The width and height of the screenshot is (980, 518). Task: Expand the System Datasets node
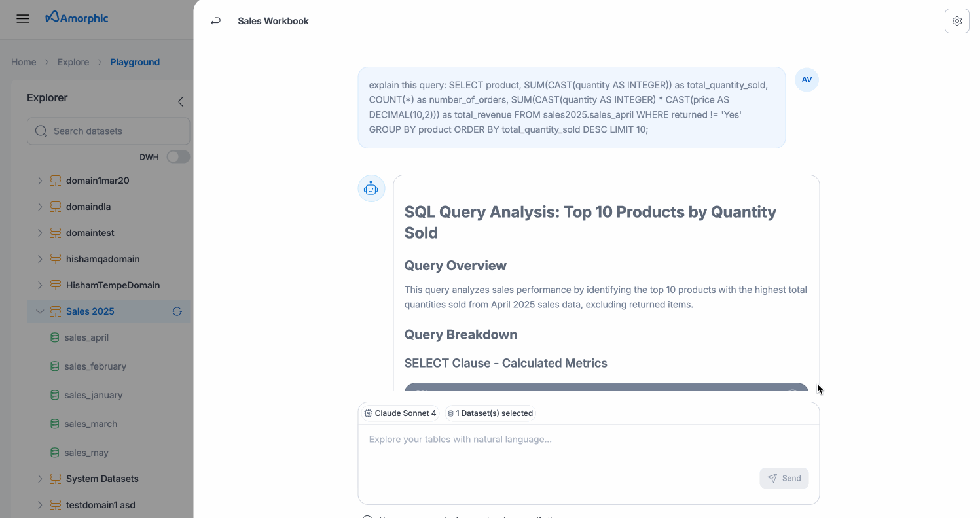pyautogui.click(x=40, y=479)
